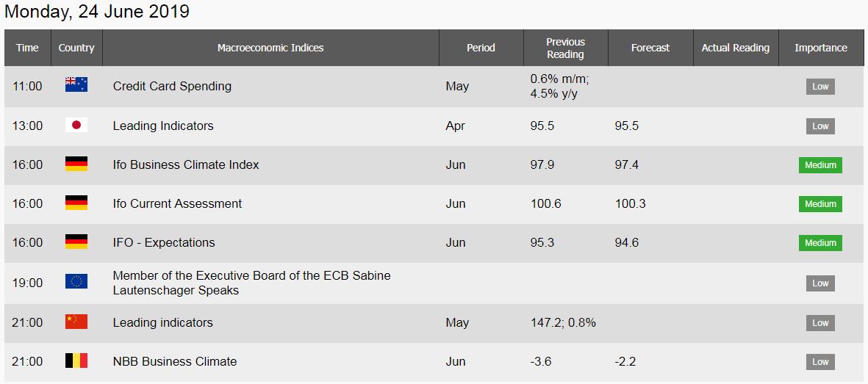Click the Previous Reading column header
This screenshot has height=384, width=868.
point(565,48)
